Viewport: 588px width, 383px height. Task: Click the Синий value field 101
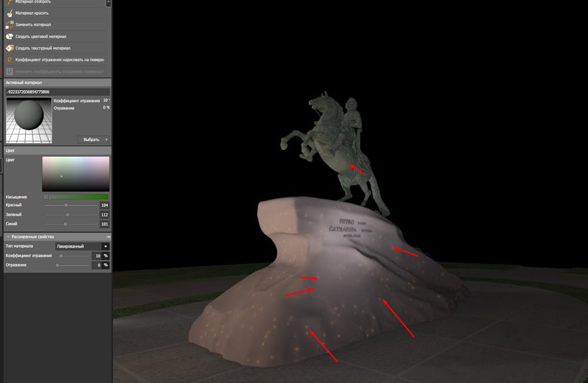104,224
